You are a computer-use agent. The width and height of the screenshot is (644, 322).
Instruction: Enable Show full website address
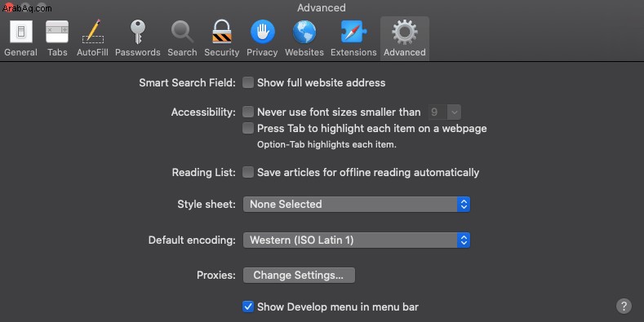247,82
